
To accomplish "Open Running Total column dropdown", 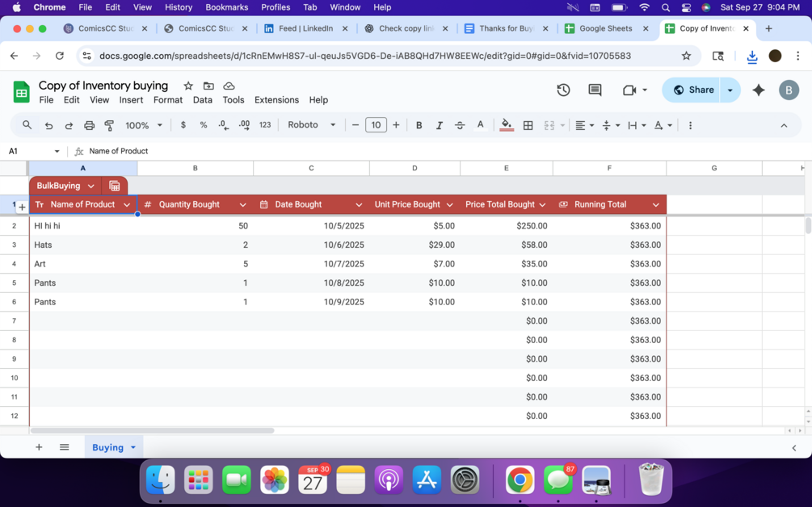I will (655, 205).
